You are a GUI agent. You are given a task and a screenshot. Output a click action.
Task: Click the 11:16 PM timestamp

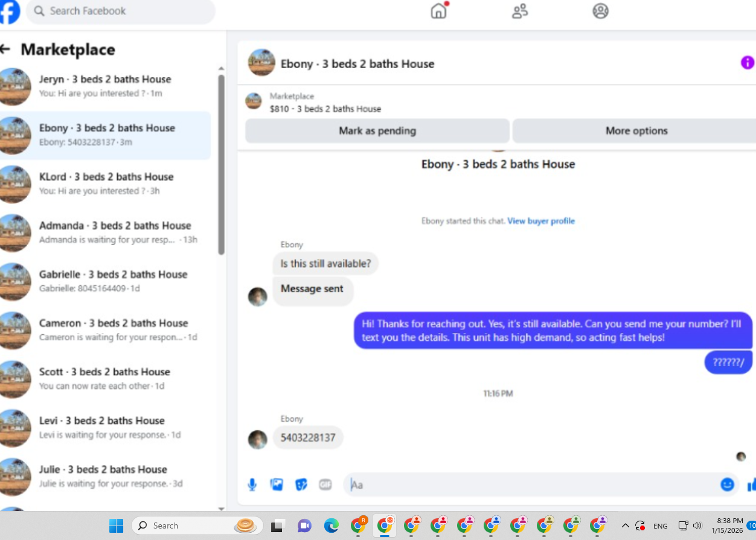click(x=498, y=393)
